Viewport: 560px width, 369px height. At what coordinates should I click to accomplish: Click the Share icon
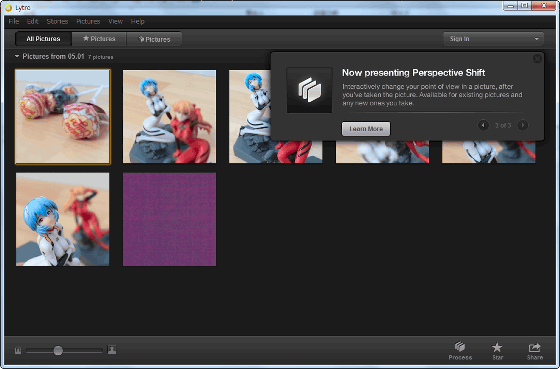coord(535,351)
